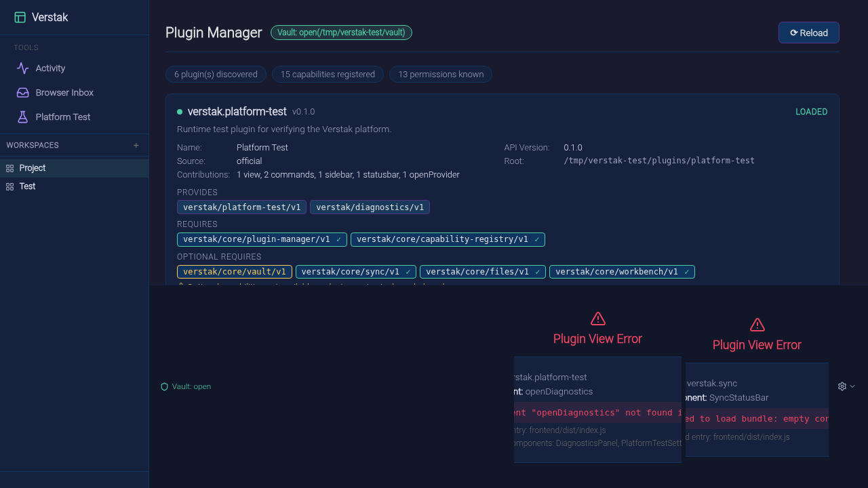Click the shield icon beside Vault: open
The height and width of the screenshot is (488, 868).
pos(164,386)
